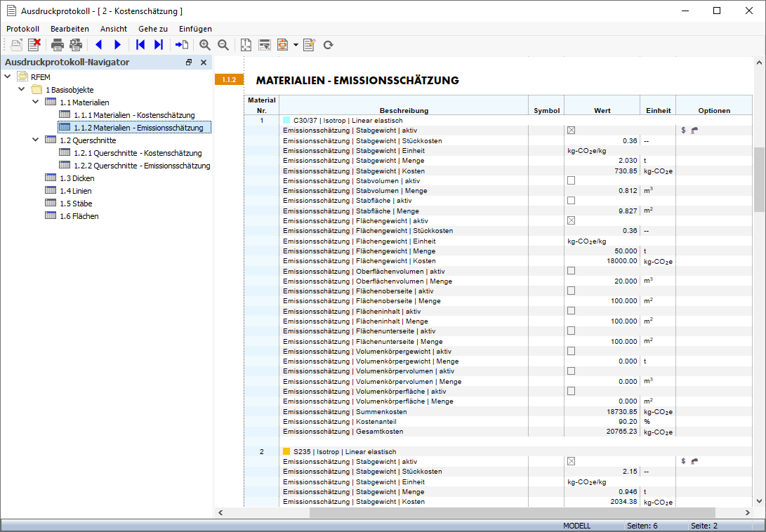
Task: Zoom in with the magnifier plus icon
Action: click(x=205, y=45)
